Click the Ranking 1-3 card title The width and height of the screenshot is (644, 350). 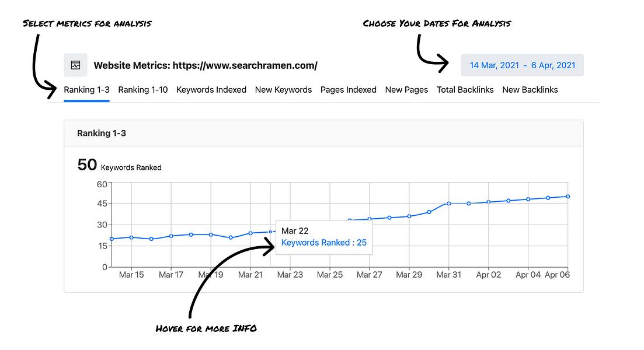pyautogui.click(x=102, y=133)
